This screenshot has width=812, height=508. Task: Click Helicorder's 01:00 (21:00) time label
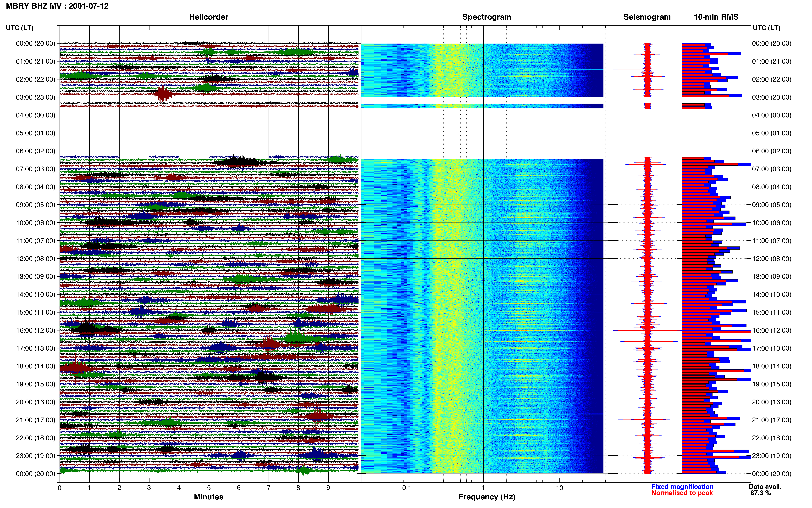point(36,61)
